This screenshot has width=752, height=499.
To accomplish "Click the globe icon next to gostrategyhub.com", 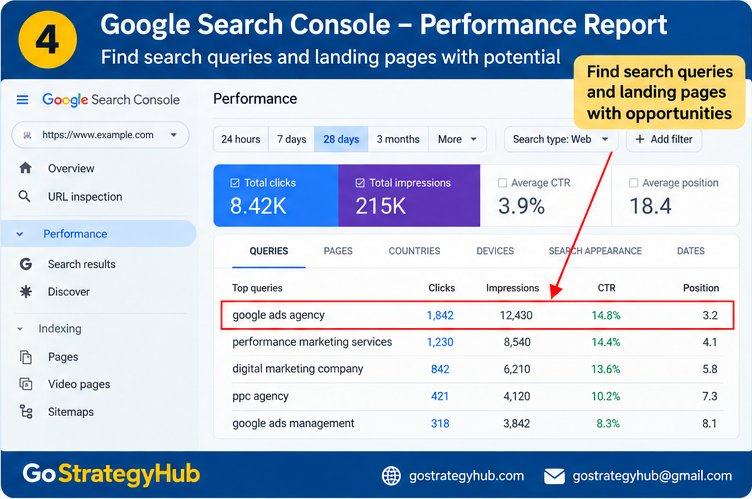I will point(391,476).
